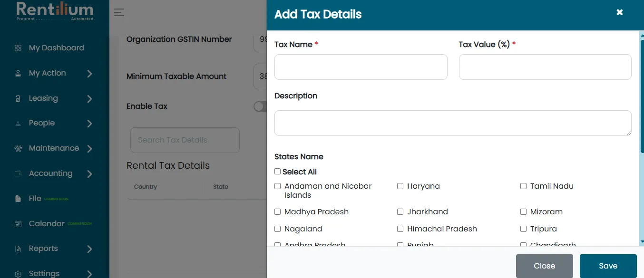Expand the Accounting submenu chevron
644x278 pixels.
coord(89,174)
